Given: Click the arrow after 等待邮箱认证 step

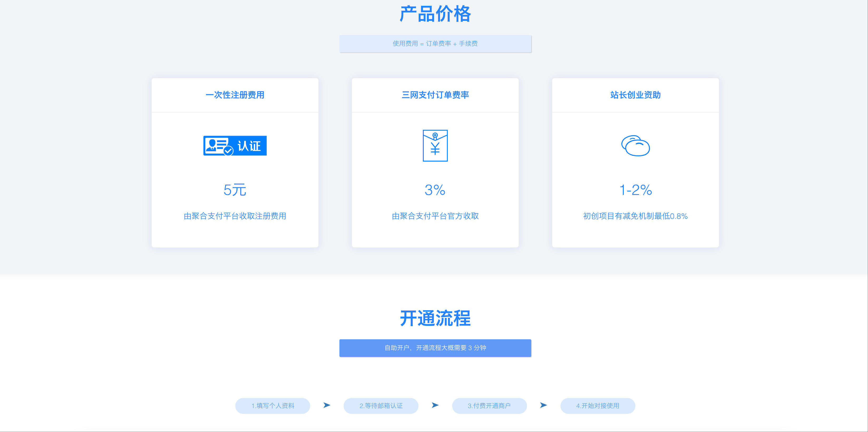Looking at the screenshot, I should pyautogui.click(x=435, y=405).
